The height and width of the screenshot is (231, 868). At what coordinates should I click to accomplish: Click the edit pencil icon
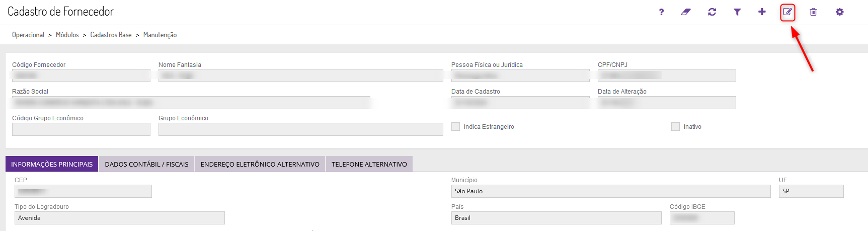pyautogui.click(x=787, y=12)
